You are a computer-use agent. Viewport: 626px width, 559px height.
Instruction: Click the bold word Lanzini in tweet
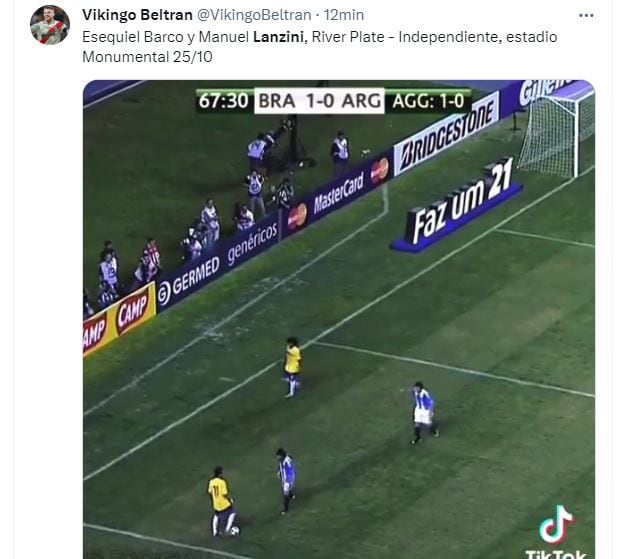point(278,37)
